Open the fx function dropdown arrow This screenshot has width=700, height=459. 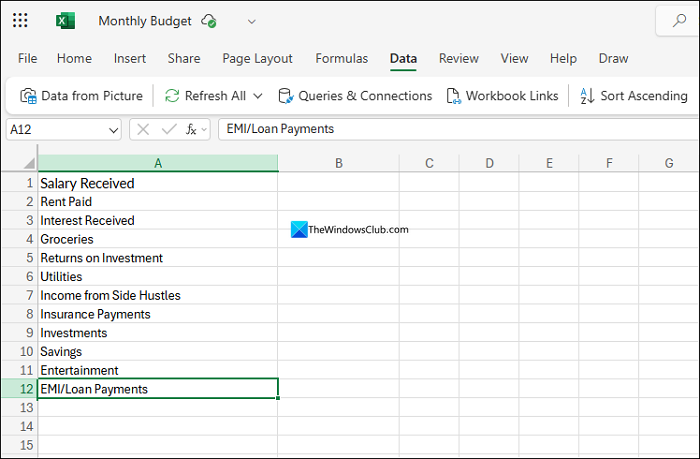[204, 130]
